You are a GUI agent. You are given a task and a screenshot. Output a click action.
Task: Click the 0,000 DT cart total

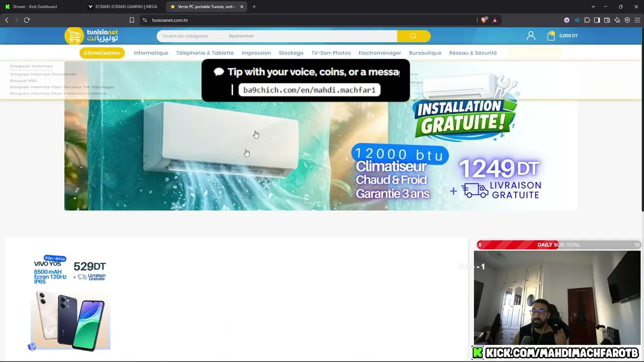pyautogui.click(x=569, y=36)
